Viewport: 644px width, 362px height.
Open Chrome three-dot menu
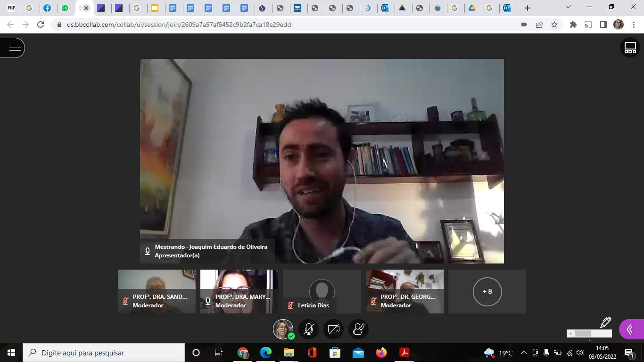(x=634, y=25)
